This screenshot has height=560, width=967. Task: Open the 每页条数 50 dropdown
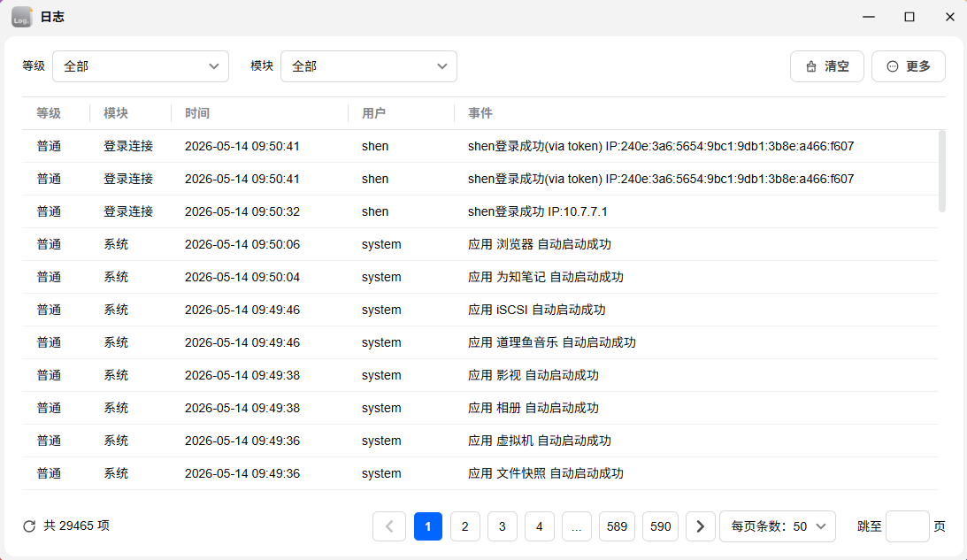(x=778, y=526)
